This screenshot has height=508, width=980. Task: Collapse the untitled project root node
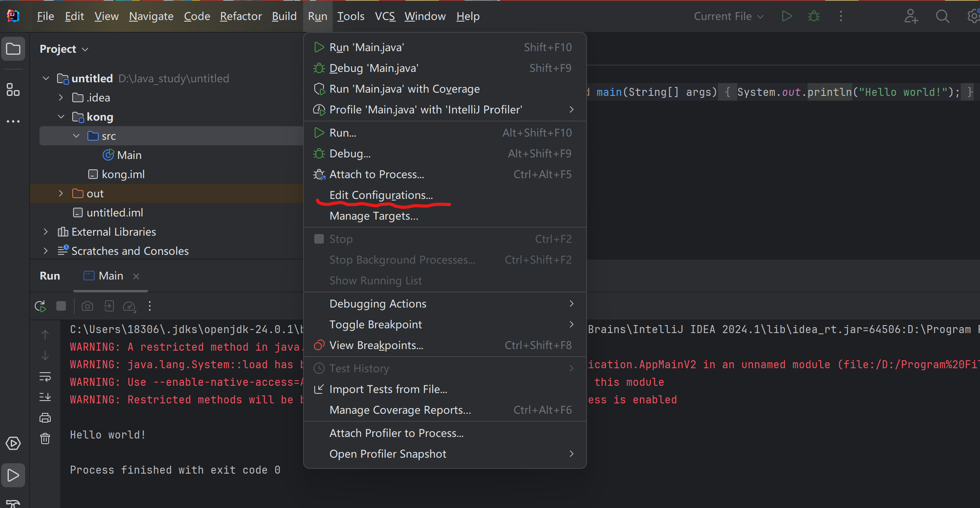(46, 79)
